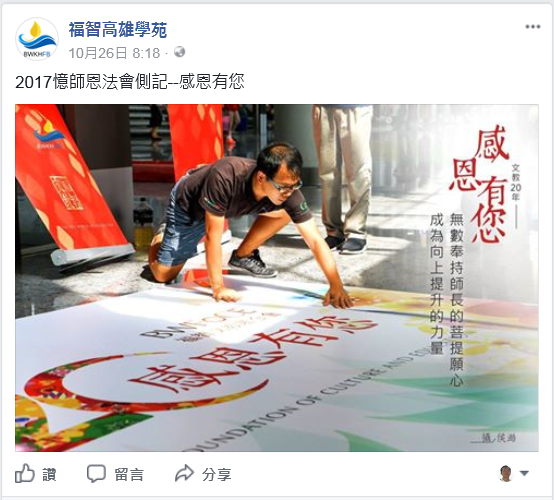Click the share arrow icon
This screenshot has height=500, width=554.
point(184,473)
